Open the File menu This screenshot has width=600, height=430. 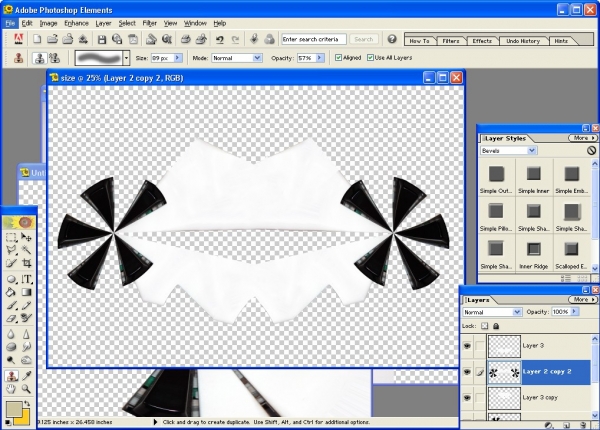(x=10, y=23)
